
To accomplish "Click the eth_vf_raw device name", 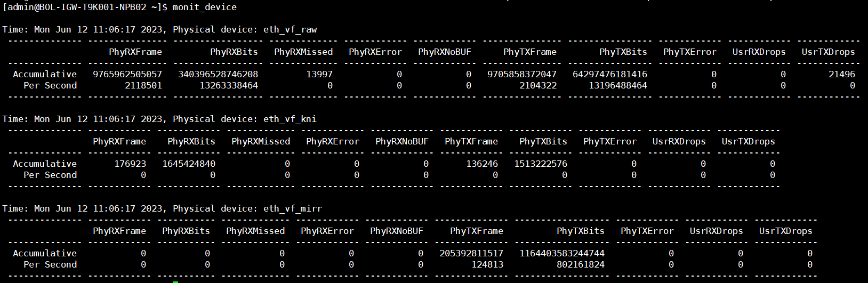I will pos(290,29).
